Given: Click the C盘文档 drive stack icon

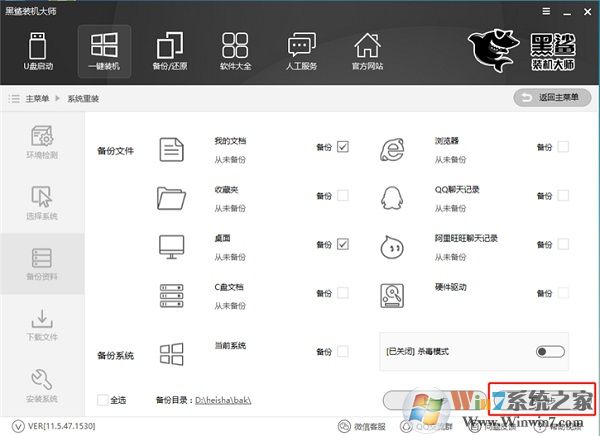Looking at the screenshot, I should (171, 296).
